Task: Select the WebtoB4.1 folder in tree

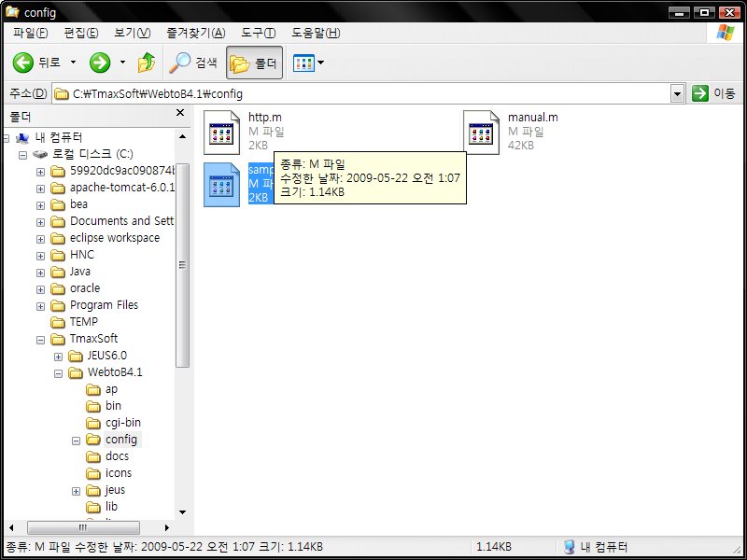Action: click(114, 372)
